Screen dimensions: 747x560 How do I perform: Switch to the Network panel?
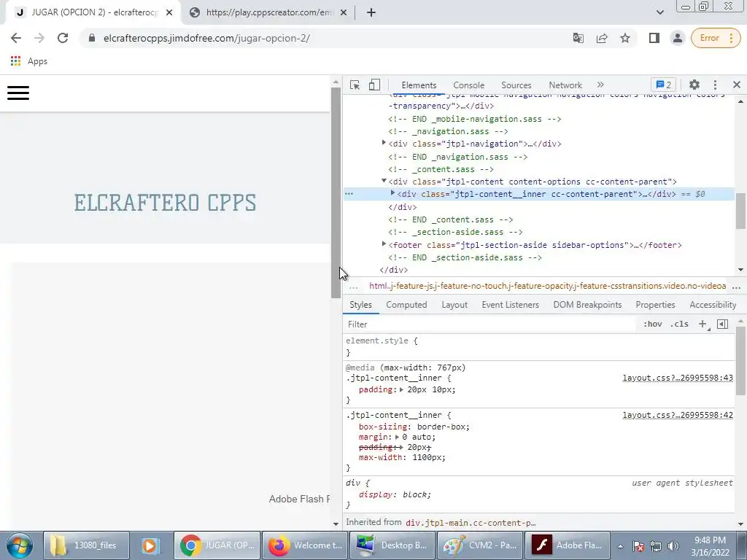(x=565, y=85)
